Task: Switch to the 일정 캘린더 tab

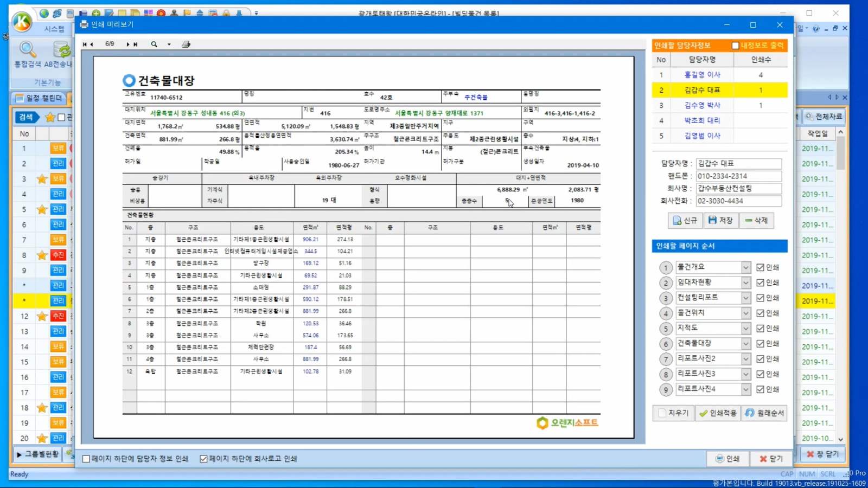Action: pyautogui.click(x=39, y=98)
